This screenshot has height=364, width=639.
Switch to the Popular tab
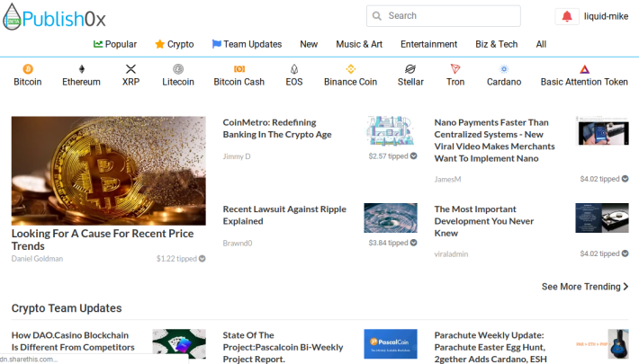click(x=115, y=44)
